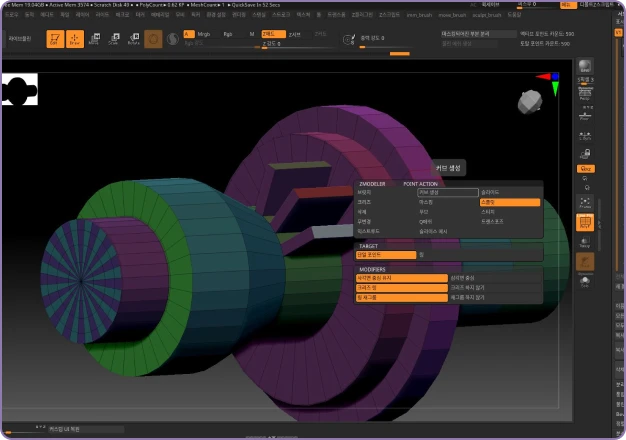Toggle 크리즈 링 modifier
Image resolution: width=626 pixels, height=440 pixels.
pos(402,287)
